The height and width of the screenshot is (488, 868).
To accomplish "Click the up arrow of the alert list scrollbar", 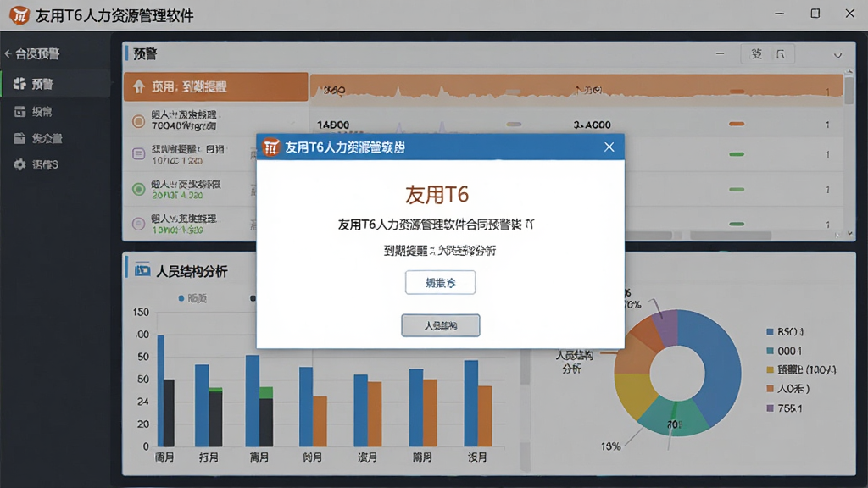I will (849, 72).
